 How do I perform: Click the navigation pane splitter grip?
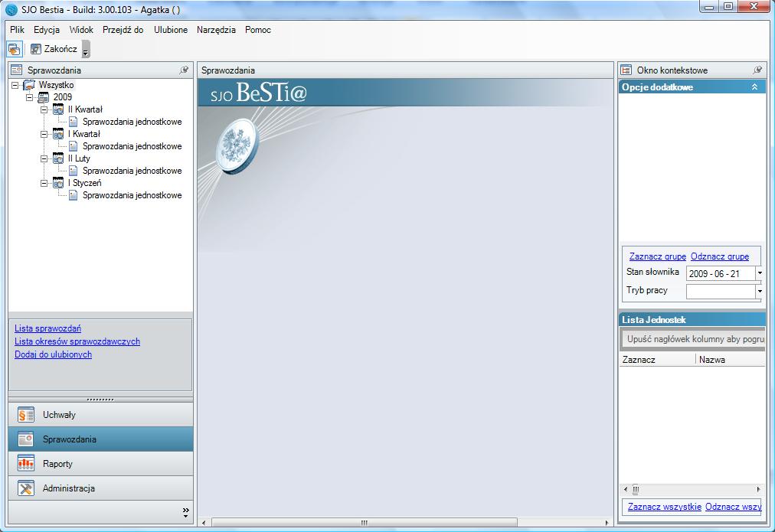click(100, 399)
